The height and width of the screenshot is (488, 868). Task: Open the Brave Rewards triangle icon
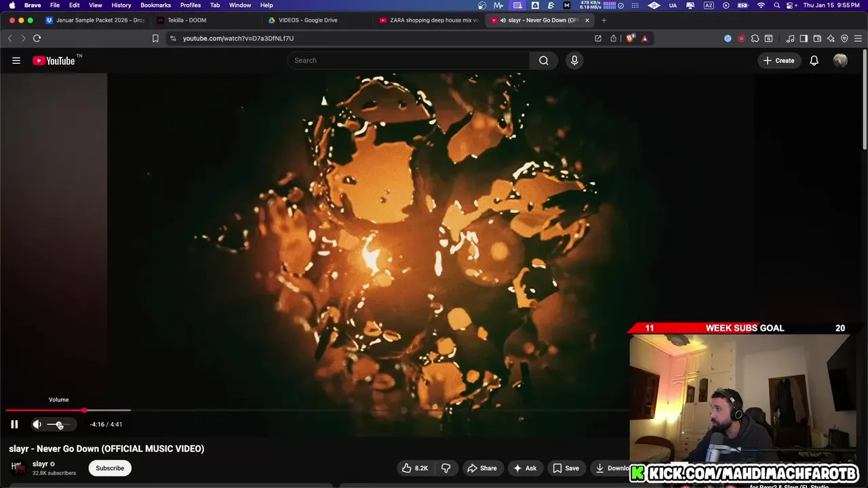coord(645,39)
